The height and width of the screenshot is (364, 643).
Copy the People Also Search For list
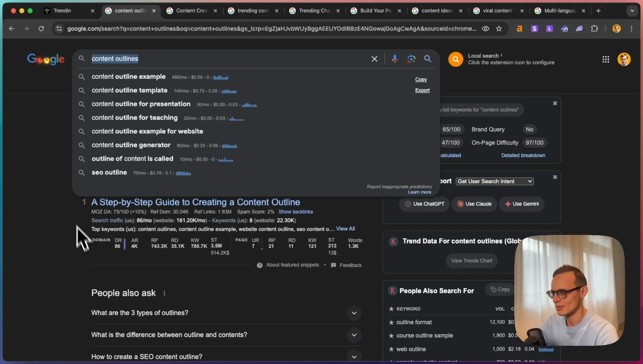(500, 290)
